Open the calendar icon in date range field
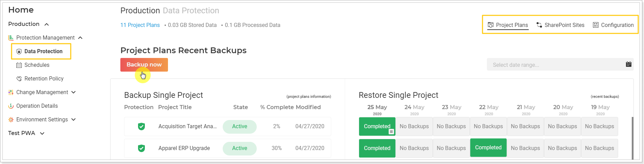Viewport: 644px width, 164px height. [629, 64]
